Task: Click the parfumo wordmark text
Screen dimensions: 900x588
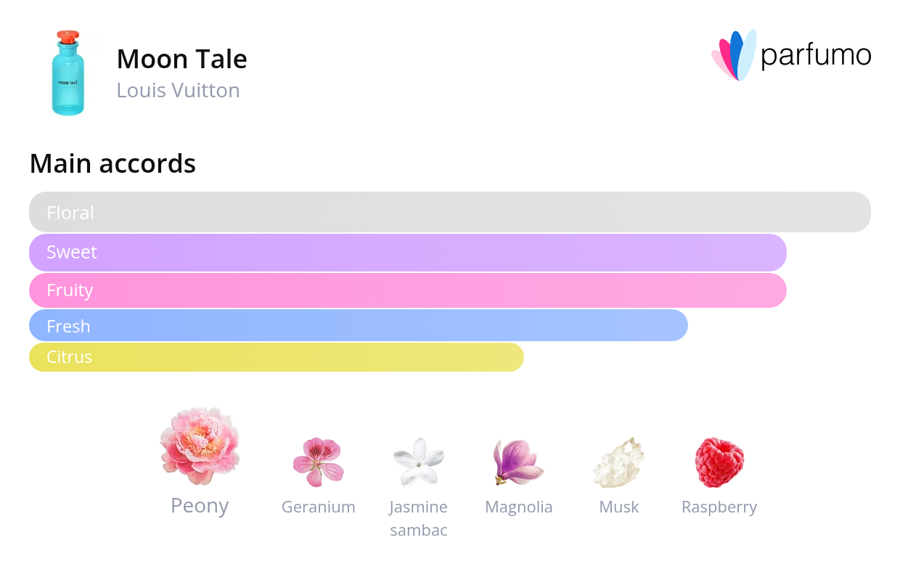Action: pos(816,56)
